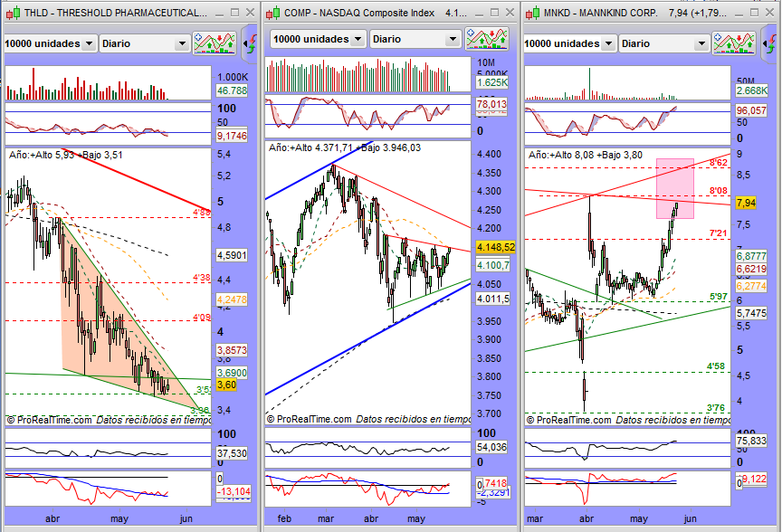Click the 96,057 stochastic value in MNKD
This screenshot has width=782, height=532.
pos(751,110)
